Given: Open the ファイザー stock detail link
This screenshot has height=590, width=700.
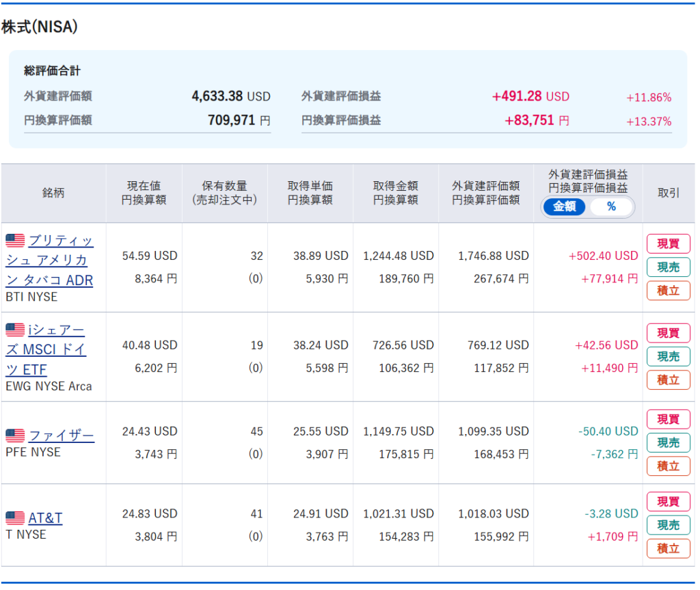Looking at the screenshot, I should pyautogui.click(x=62, y=435).
